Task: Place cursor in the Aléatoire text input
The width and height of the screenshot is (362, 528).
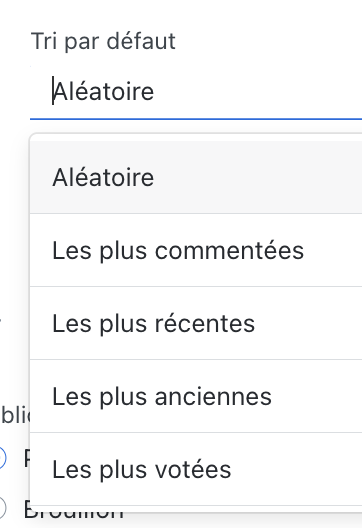Action: click(196, 92)
